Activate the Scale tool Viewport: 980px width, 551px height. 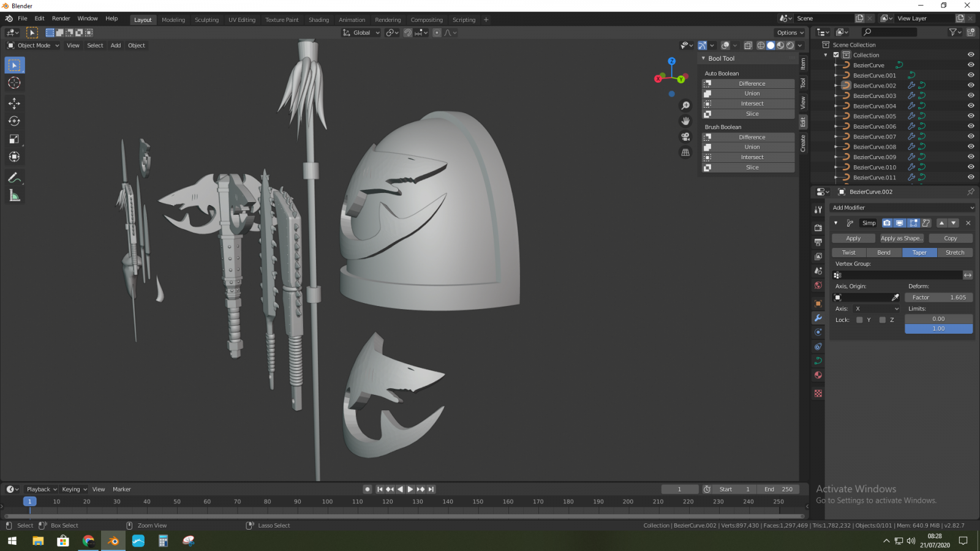(14, 139)
